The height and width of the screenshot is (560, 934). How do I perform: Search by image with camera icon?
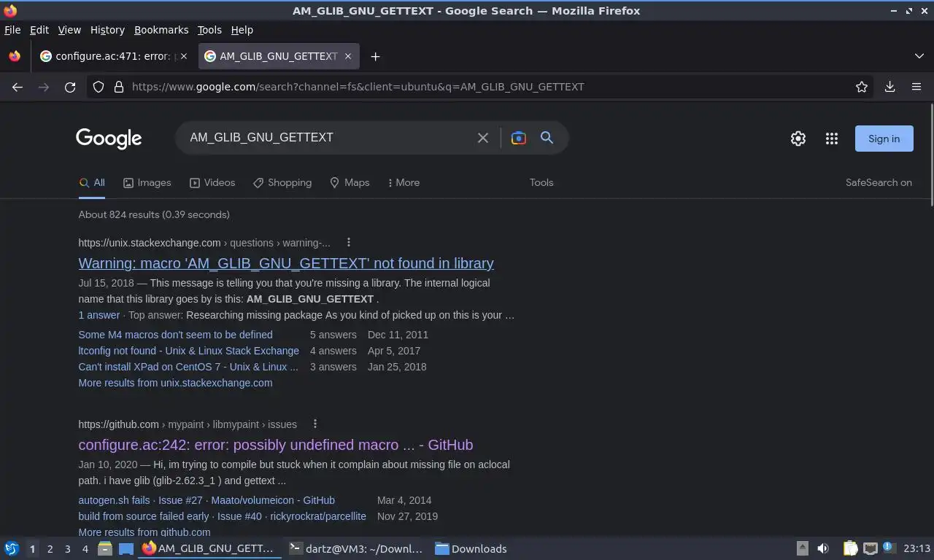[518, 138]
